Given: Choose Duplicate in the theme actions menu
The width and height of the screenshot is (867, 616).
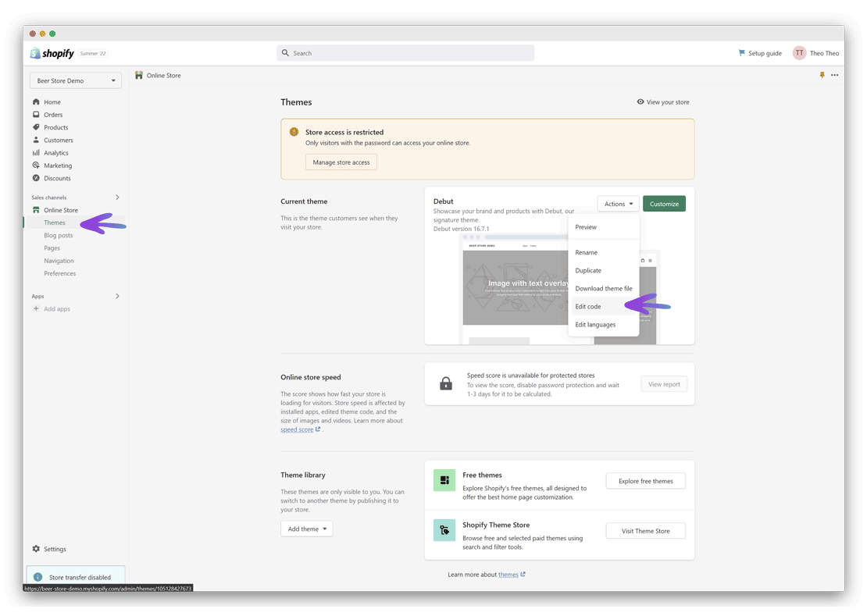Looking at the screenshot, I should pyautogui.click(x=590, y=270).
